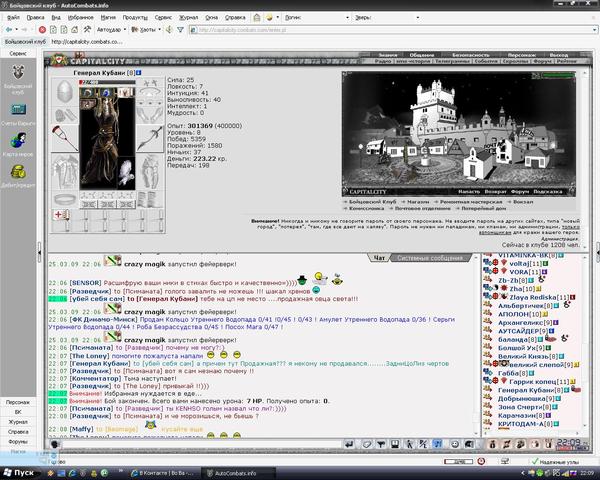Image resolution: width=600 pixels, height=480 pixels.
Task: Click the Магазин location link
Action: [417, 201]
